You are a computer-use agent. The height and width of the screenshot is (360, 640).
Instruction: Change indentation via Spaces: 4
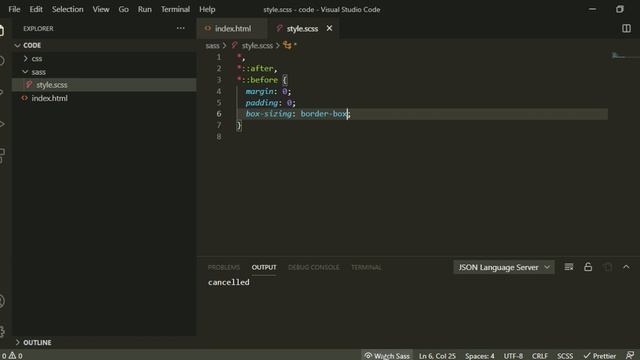coord(480,356)
